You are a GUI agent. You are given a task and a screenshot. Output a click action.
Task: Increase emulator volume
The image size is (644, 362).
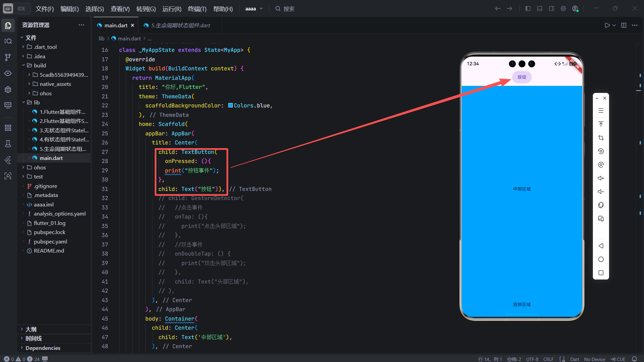coord(601,178)
